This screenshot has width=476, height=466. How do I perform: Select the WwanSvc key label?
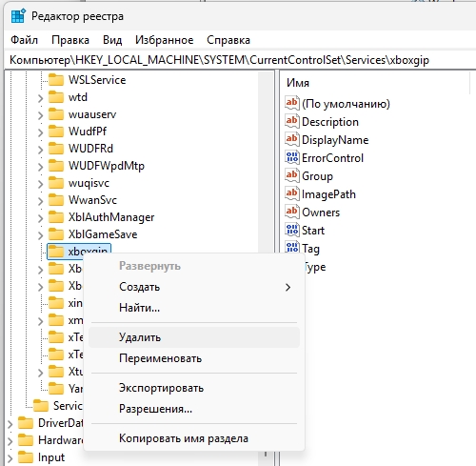[92, 200]
